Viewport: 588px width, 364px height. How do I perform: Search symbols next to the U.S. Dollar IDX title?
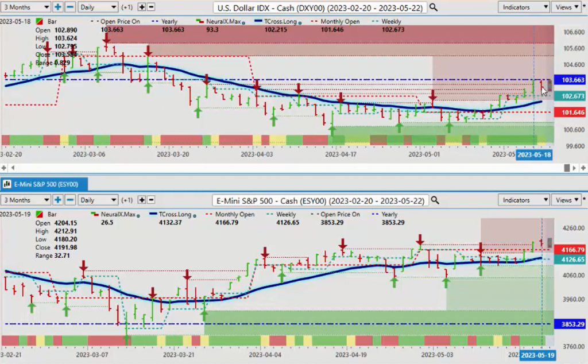433,7
